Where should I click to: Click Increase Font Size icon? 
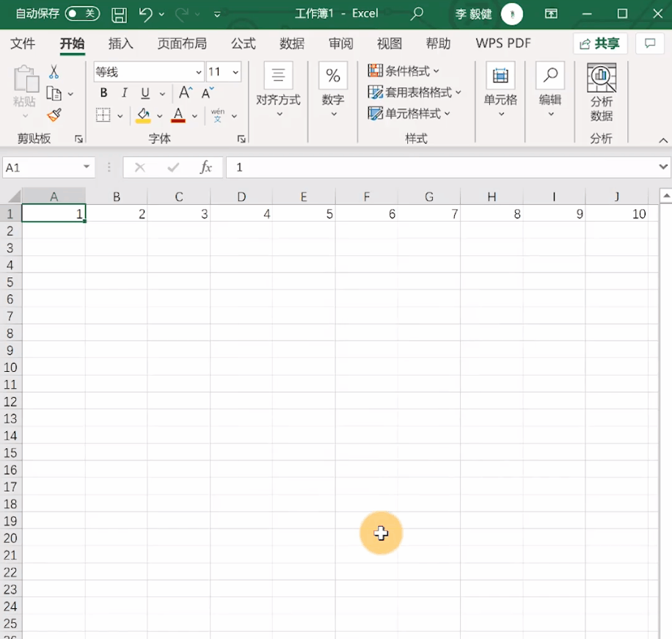tap(186, 92)
